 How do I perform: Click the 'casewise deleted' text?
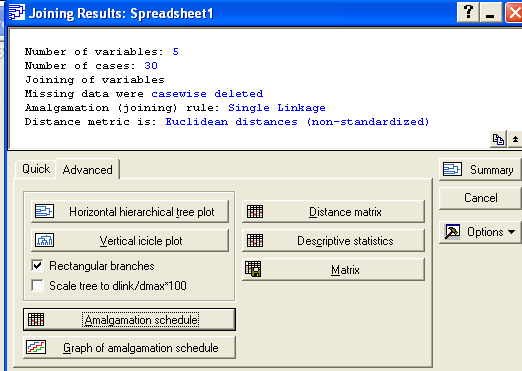(x=207, y=94)
